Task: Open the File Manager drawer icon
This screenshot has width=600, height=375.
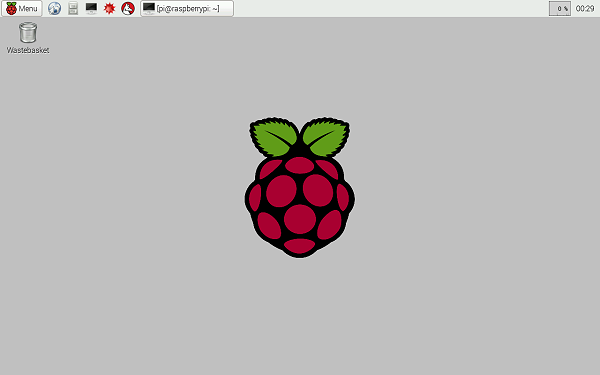Action: (x=73, y=8)
